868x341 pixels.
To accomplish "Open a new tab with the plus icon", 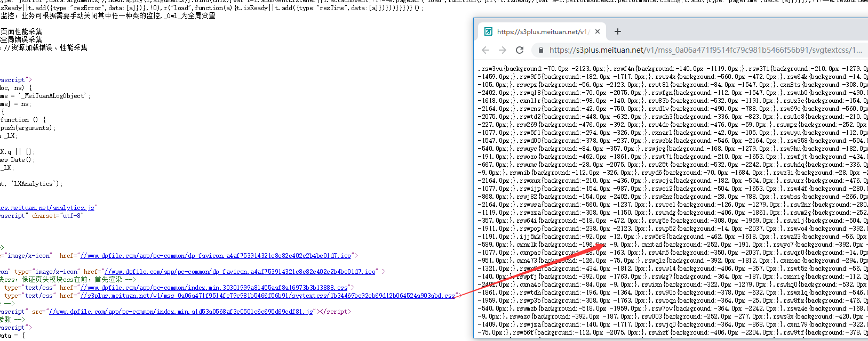I will [618, 31].
